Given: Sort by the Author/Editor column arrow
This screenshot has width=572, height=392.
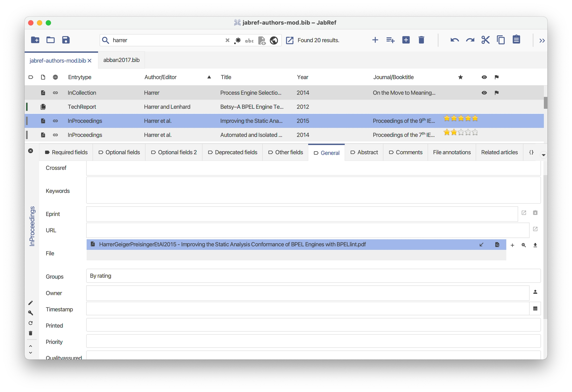Looking at the screenshot, I should click(x=209, y=77).
